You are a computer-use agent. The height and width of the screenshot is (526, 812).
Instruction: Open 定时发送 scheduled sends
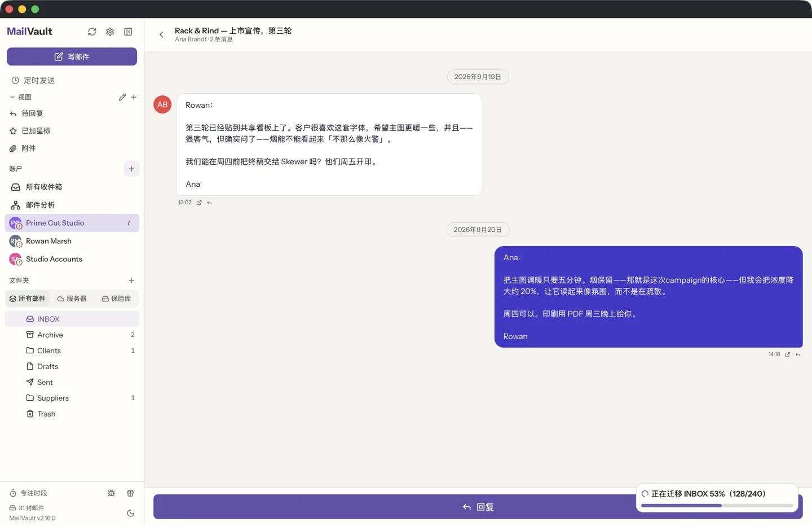point(72,80)
